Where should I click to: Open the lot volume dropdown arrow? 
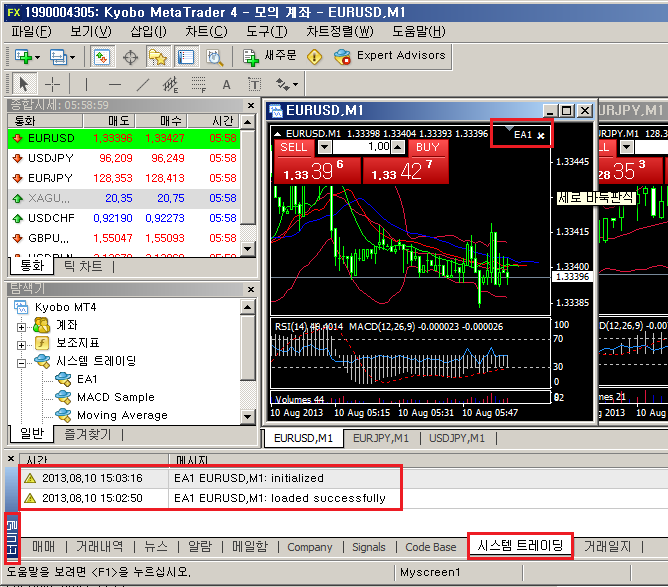tap(325, 147)
